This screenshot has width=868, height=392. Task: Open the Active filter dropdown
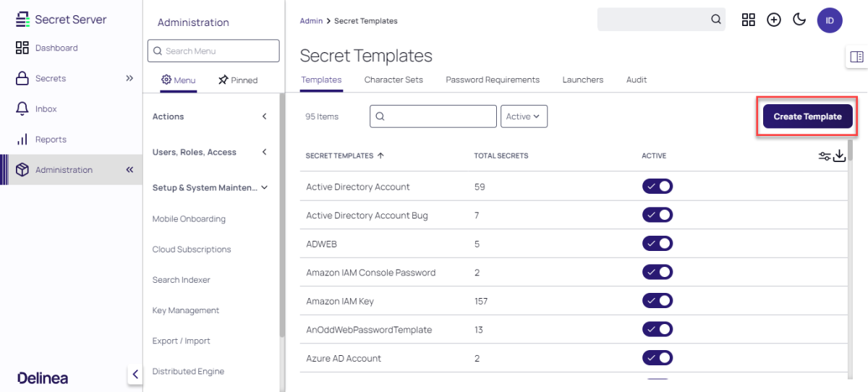[524, 116]
